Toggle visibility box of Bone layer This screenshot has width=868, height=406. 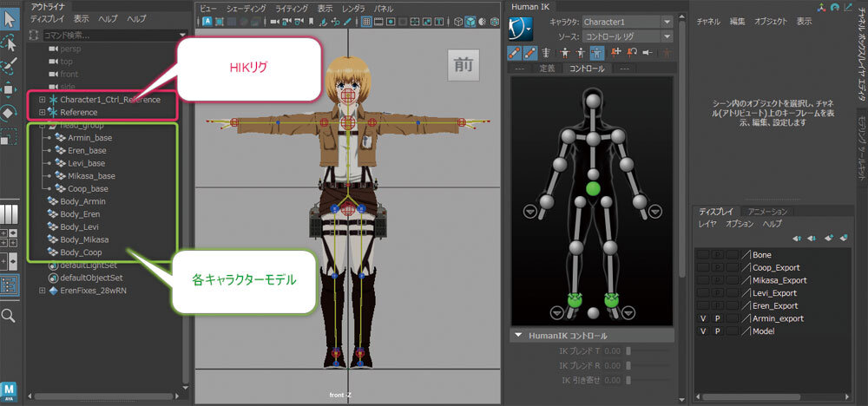[x=703, y=255]
